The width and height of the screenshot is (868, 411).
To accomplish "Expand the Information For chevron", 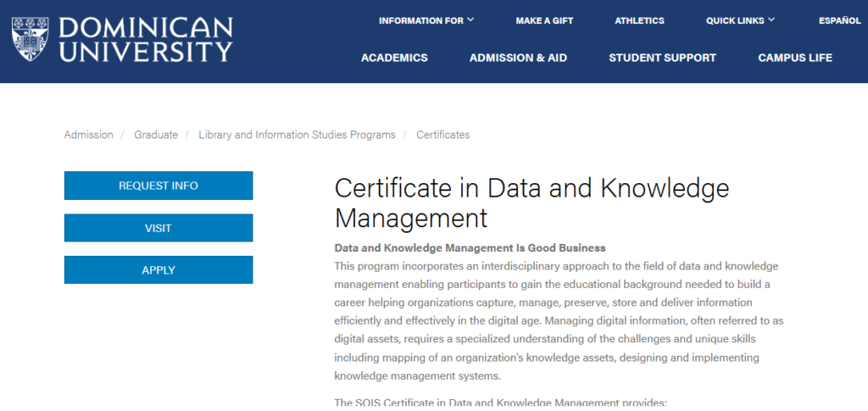I will click(470, 20).
